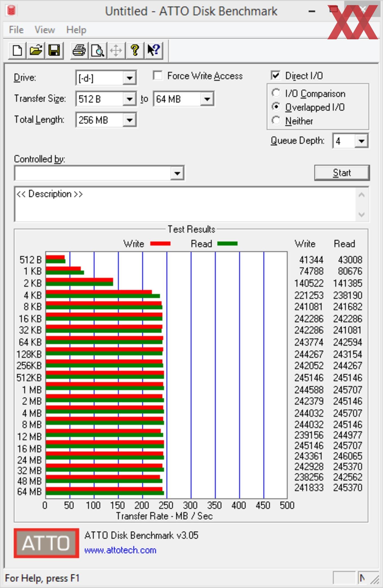383x588 pixels.
Task: Click the 64 MB row label in chart
Action: point(29,491)
